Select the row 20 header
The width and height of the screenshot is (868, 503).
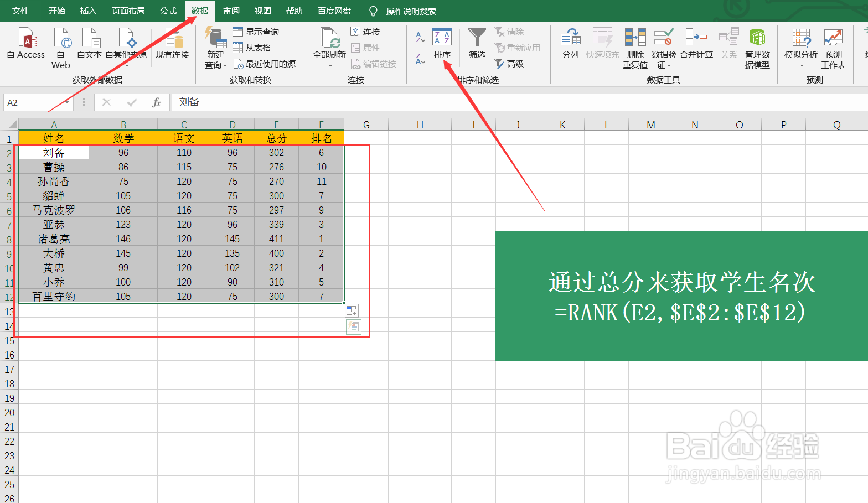tap(9, 412)
